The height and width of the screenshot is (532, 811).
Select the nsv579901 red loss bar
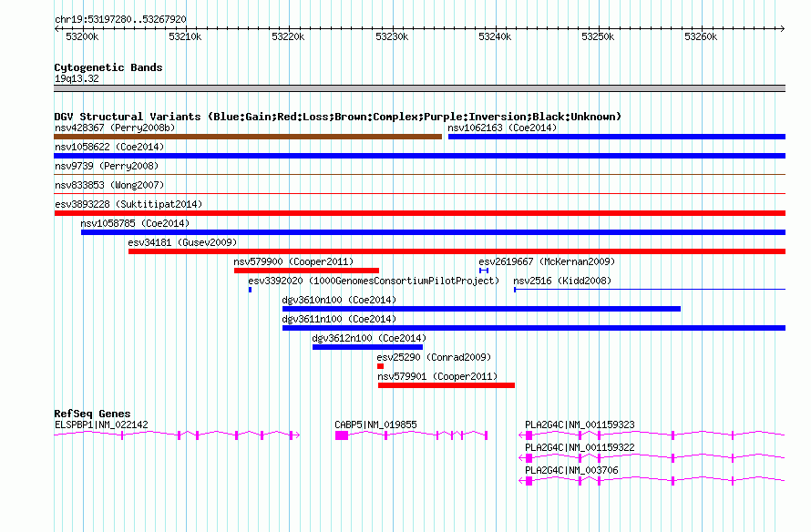pyautogui.click(x=447, y=385)
